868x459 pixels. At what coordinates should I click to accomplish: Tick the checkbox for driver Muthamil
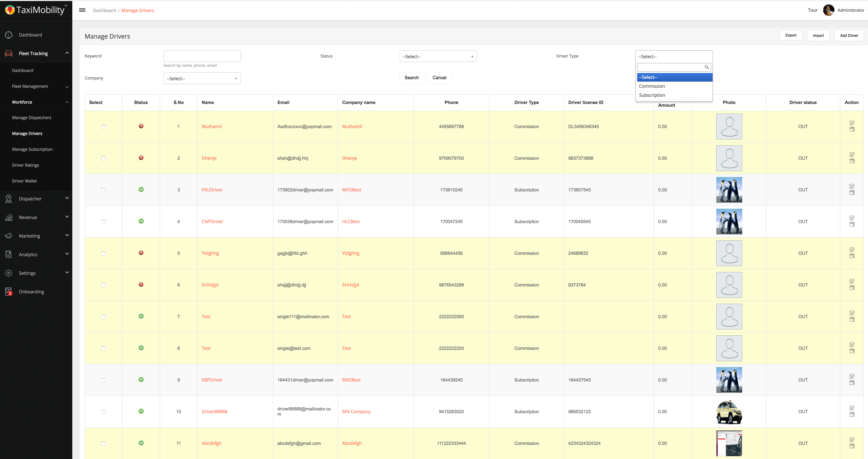[103, 127]
